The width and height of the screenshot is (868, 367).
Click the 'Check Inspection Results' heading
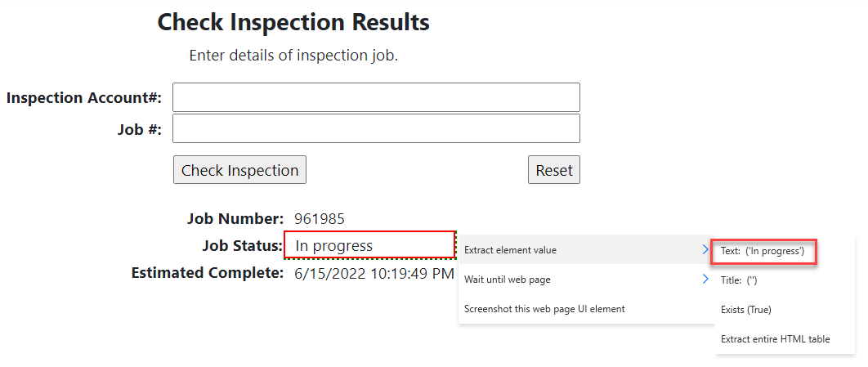click(293, 23)
